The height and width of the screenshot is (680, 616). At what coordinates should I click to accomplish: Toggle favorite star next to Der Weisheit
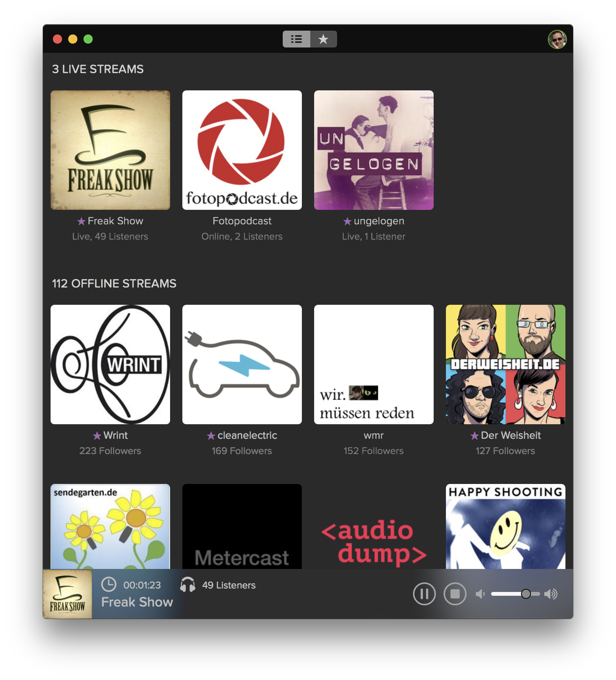click(475, 436)
